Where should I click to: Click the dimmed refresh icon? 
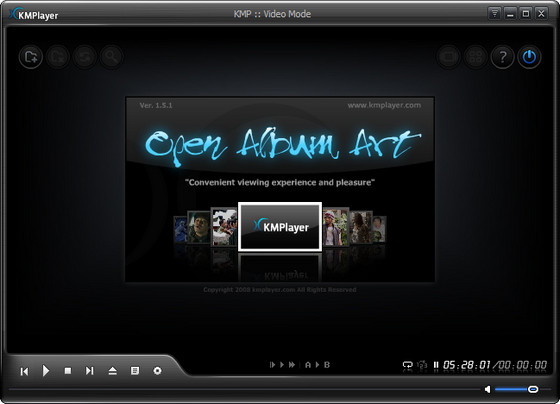85,57
